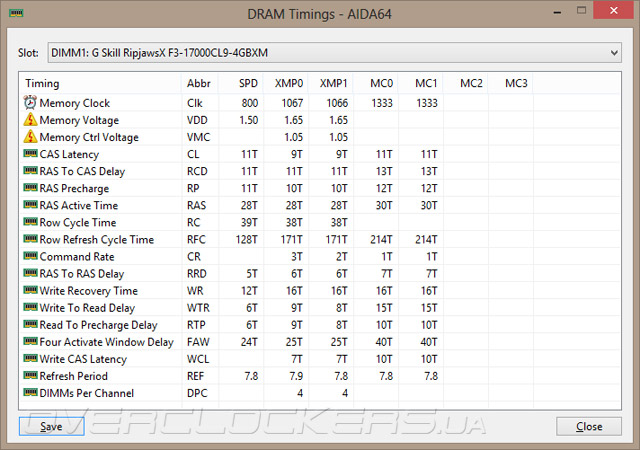Screen dimensions: 640x450
Task: Click the chip icon beside Row Cycle Time
Action: click(x=30, y=222)
